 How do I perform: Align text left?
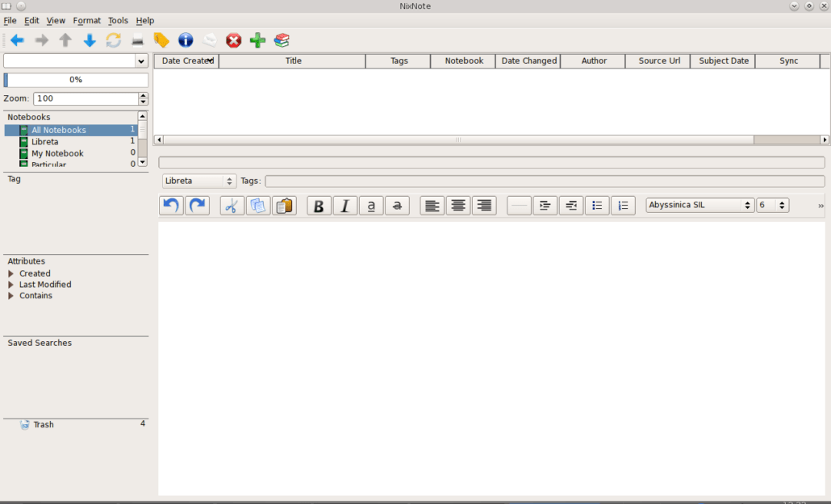click(x=432, y=206)
